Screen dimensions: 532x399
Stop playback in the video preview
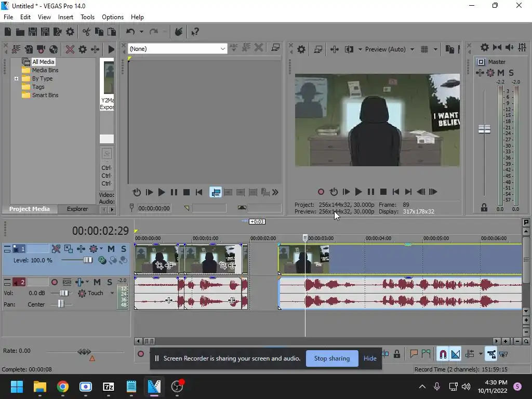383,192
